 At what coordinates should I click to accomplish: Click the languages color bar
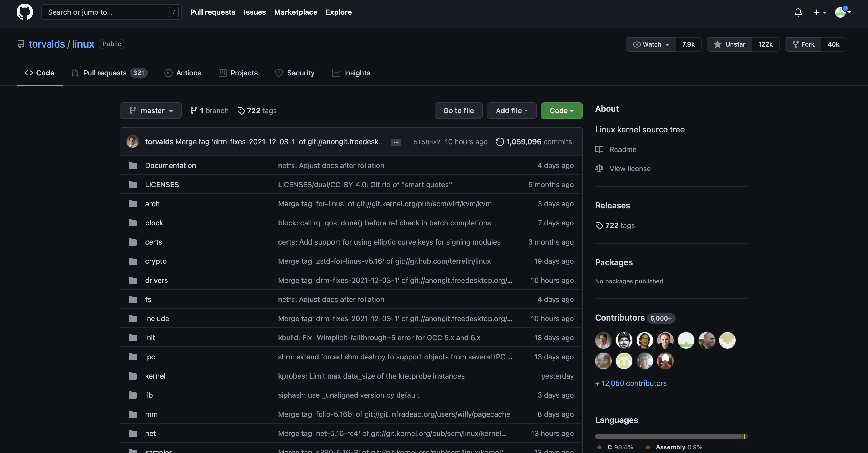[671, 436]
